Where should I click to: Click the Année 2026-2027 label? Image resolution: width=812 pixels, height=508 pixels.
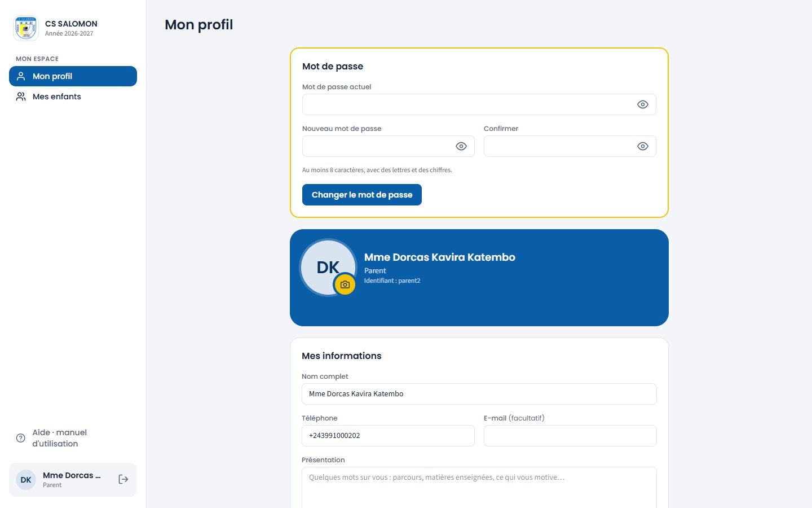69,33
